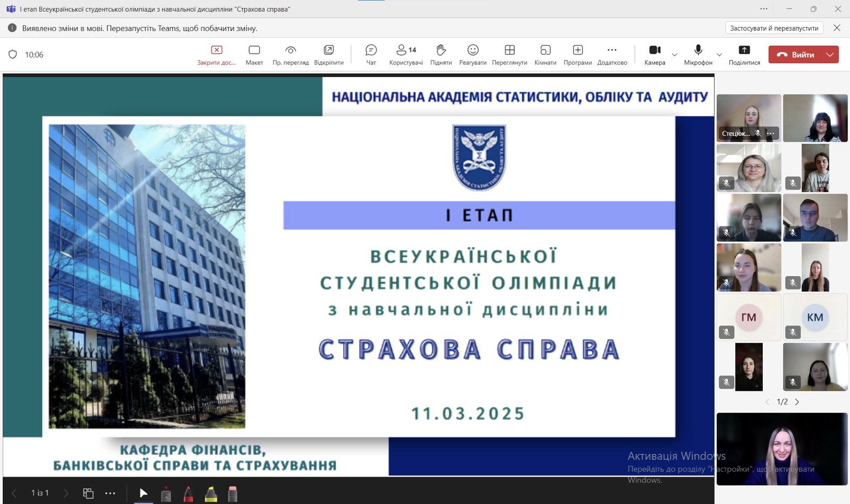
Task: Click the Застосувати й перезапустити button
Action: point(774,28)
